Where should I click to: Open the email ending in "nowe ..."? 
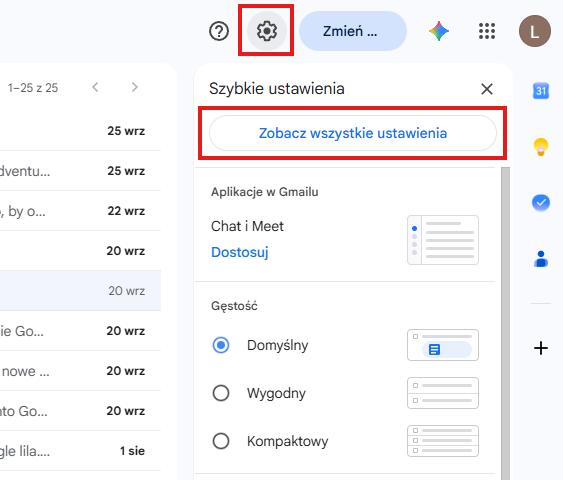pyautogui.click(x=80, y=371)
